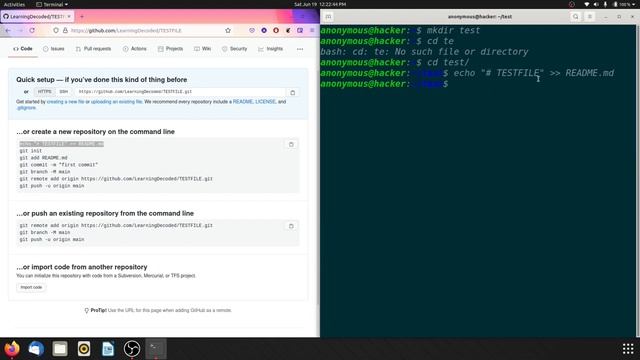The width and height of the screenshot is (640, 360).
Task: Open the tracking protection shield icon
Action: point(56,31)
